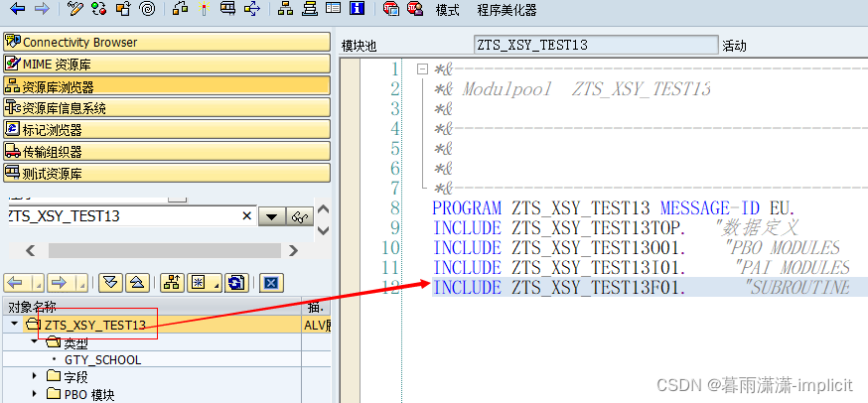The image size is (868, 403).
Task: Set a session breakpoint with the stop icon
Action: (x=391, y=9)
